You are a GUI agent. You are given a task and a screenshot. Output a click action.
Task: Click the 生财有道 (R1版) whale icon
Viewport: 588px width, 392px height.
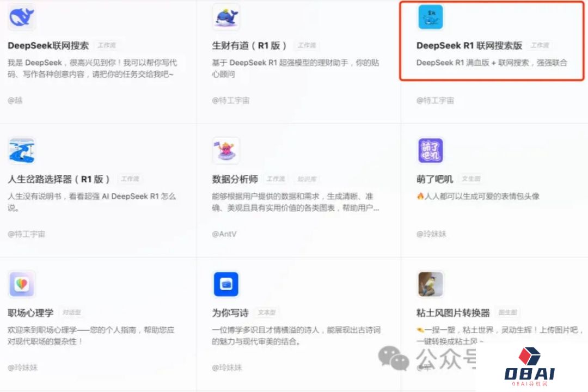[x=226, y=17]
